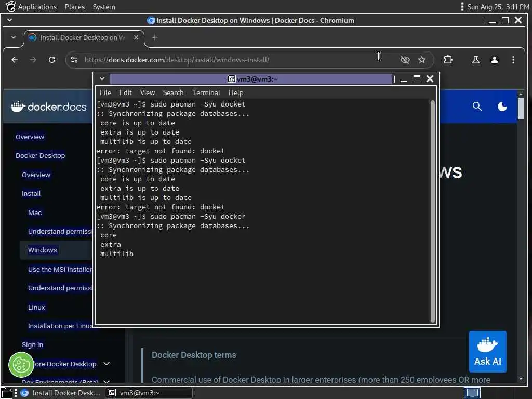Click the docker docs logo
Image resolution: width=532 pixels, height=399 pixels.
point(48,107)
